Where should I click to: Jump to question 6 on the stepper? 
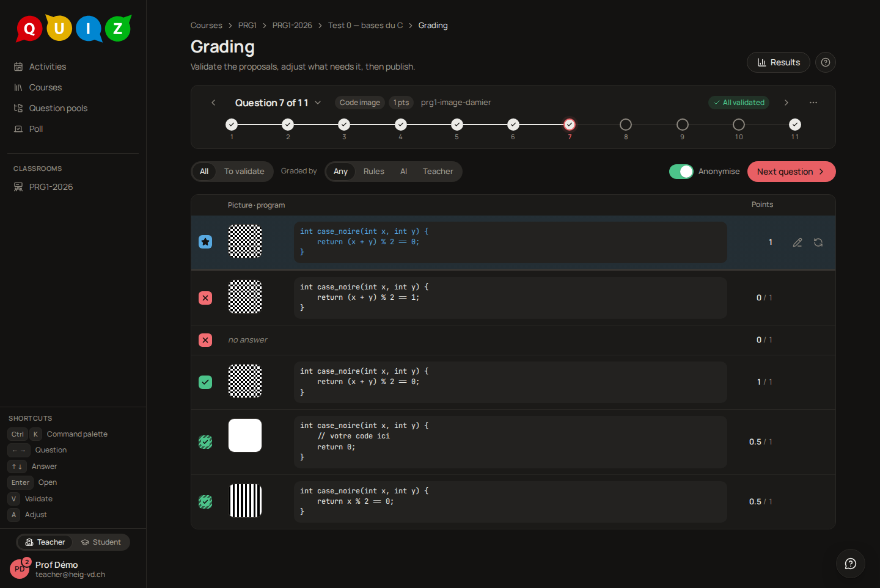(513, 125)
